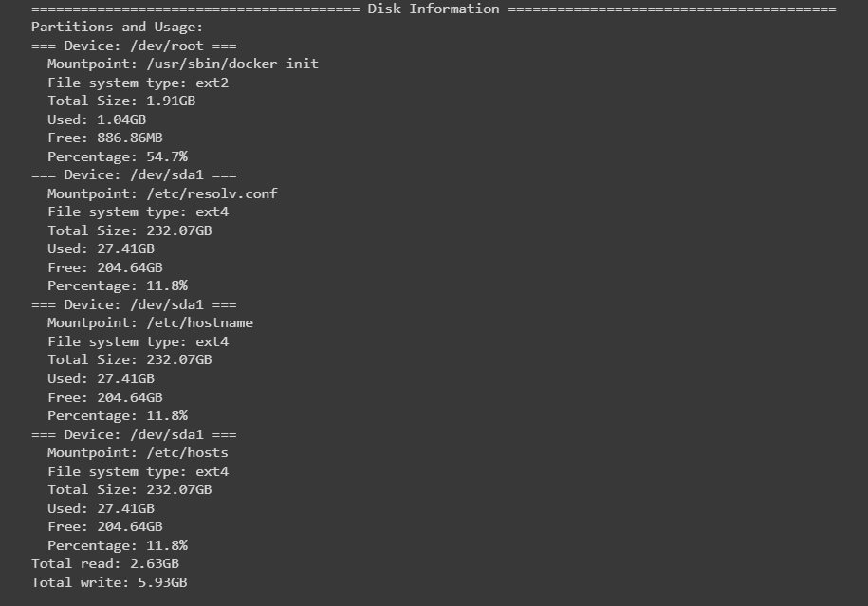This screenshot has height=606, width=868.
Task: Click the Used 1.04GB value
Action: (121, 120)
